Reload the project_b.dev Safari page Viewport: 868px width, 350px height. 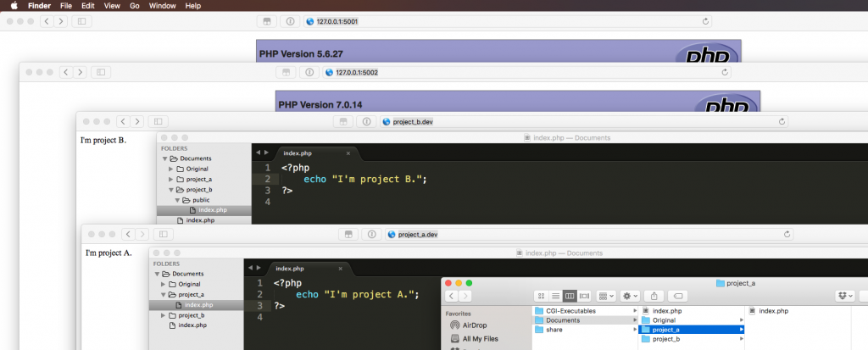[781, 121]
